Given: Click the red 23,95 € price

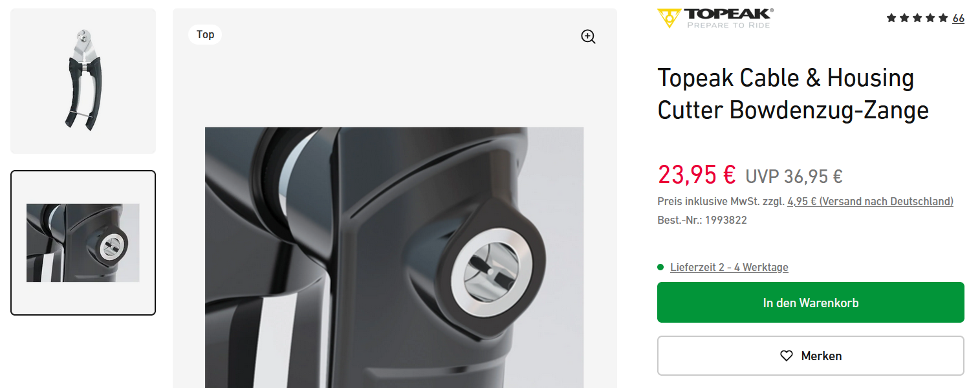Looking at the screenshot, I should (697, 174).
